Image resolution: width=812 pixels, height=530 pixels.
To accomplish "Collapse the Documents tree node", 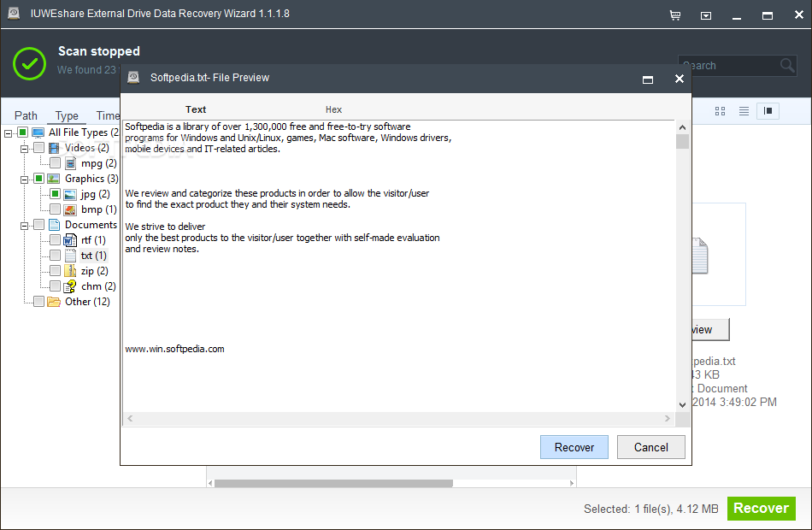I will pos(24,226).
